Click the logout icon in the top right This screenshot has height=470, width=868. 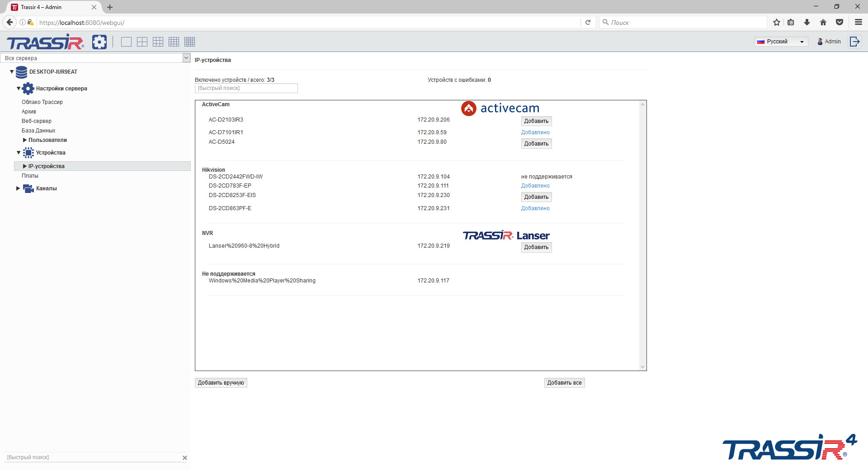855,41
